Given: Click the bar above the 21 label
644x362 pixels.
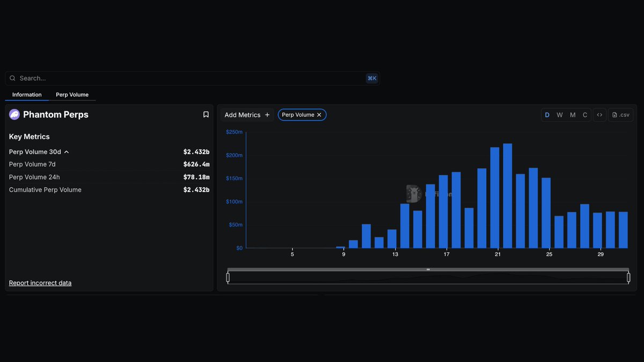Looking at the screenshot, I should 495,198.
